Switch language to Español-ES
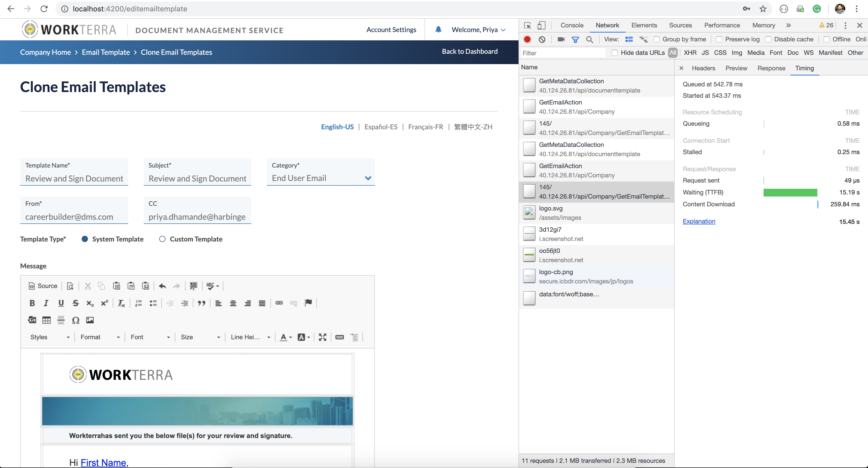Image resolution: width=868 pixels, height=468 pixels. (x=381, y=127)
